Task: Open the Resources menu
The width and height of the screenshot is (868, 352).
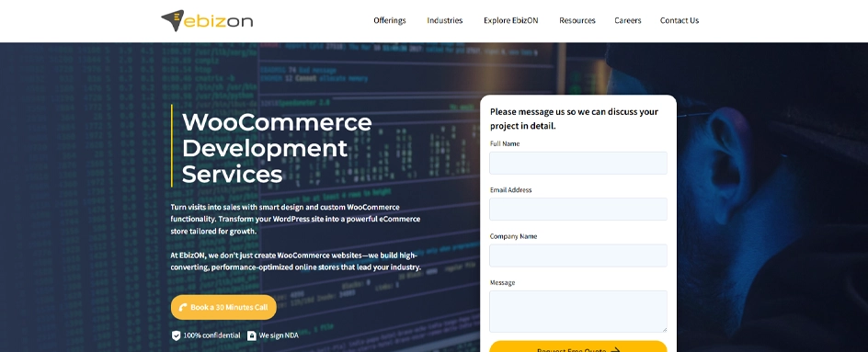Action: click(577, 20)
